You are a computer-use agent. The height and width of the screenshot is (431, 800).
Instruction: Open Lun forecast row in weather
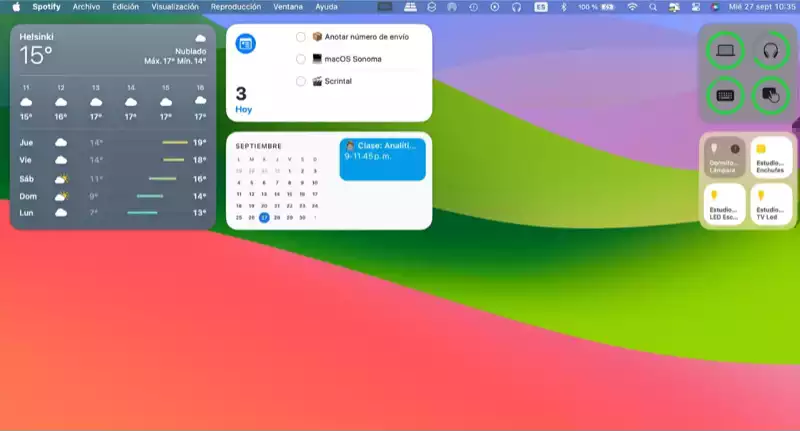[x=113, y=213]
